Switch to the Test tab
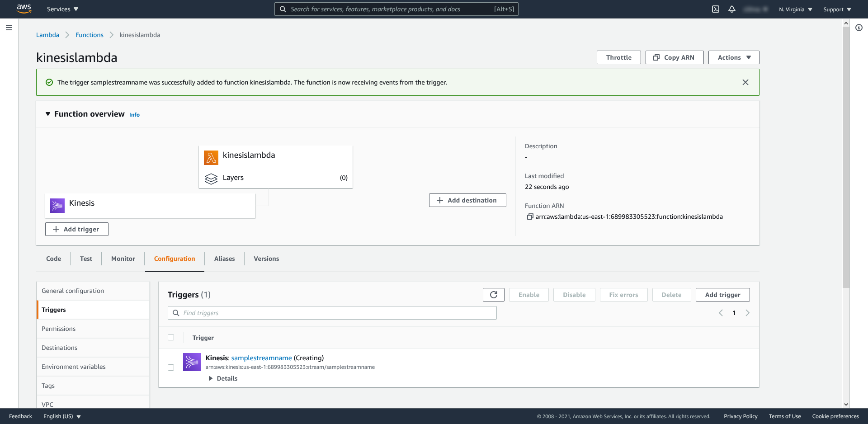 click(86, 259)
